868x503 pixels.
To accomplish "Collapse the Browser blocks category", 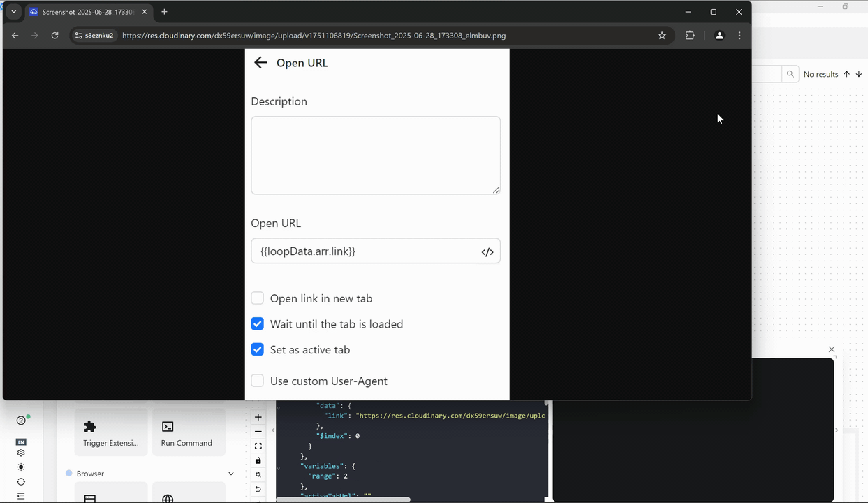I will point(231,474).
